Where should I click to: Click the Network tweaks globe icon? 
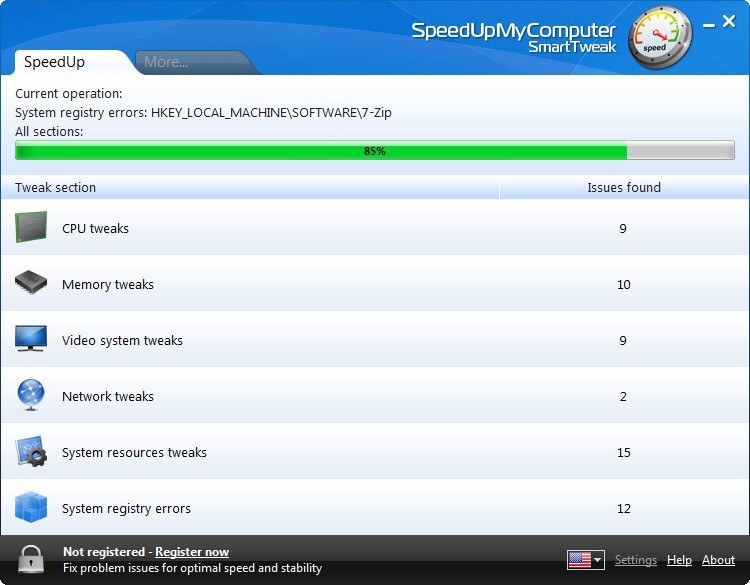click(x=31, y=395)
